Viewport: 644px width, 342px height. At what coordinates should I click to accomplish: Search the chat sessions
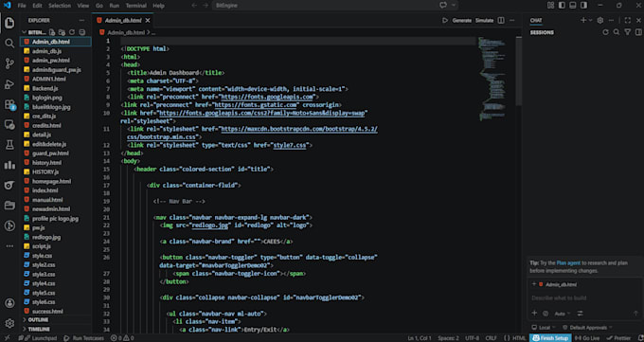pos(617,32)
